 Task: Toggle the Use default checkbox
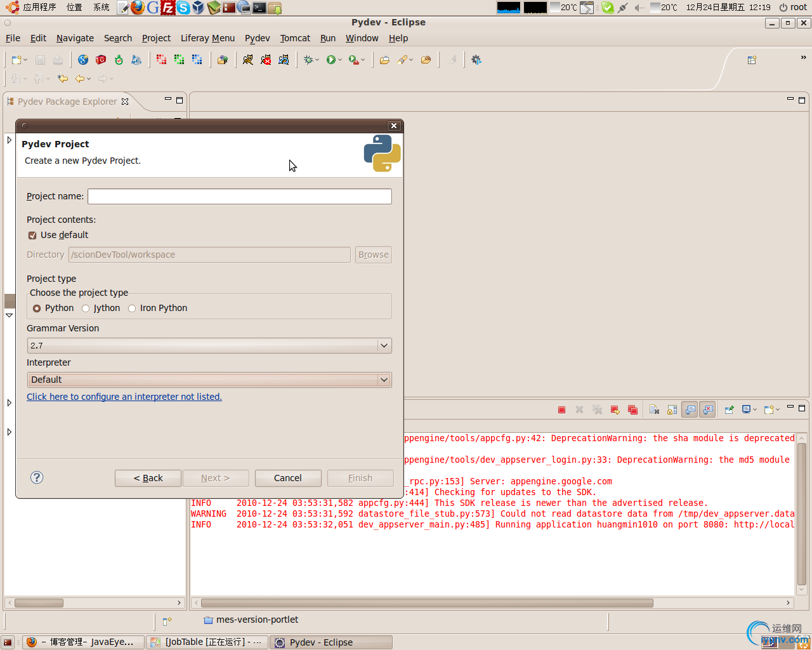click(x=32, y=235)
